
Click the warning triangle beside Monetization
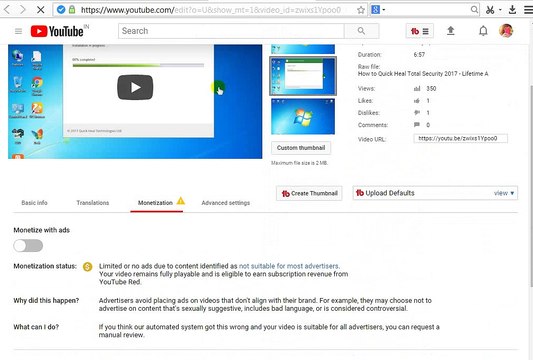[x=181, y=201]
